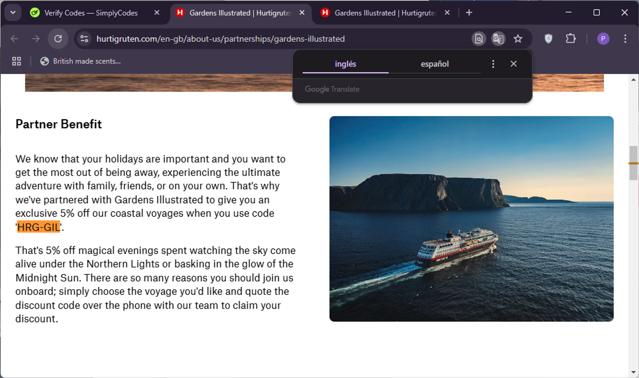Click the cruise ship photo
The image size is (639, 378).
pyautogui.click(x=472, y=219)
